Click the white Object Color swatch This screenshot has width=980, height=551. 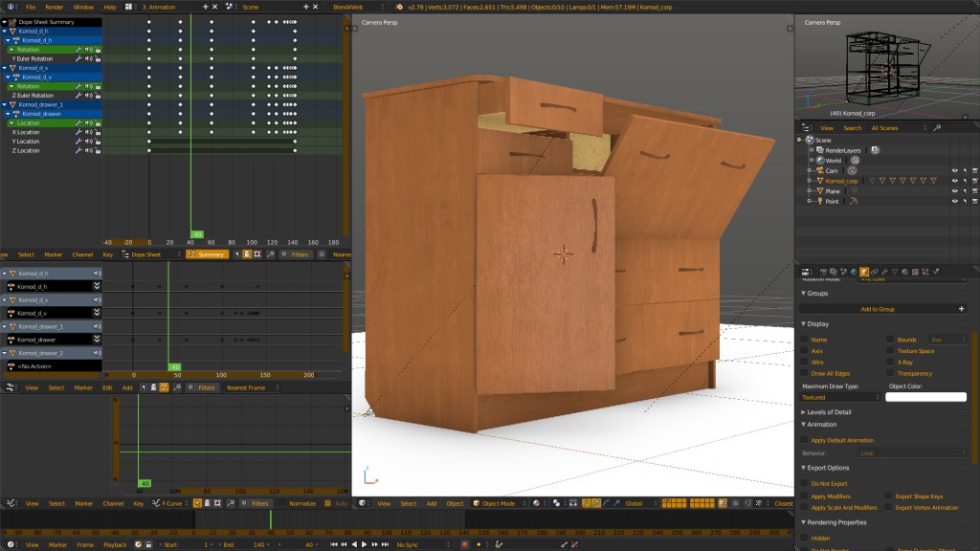(925, 396)
